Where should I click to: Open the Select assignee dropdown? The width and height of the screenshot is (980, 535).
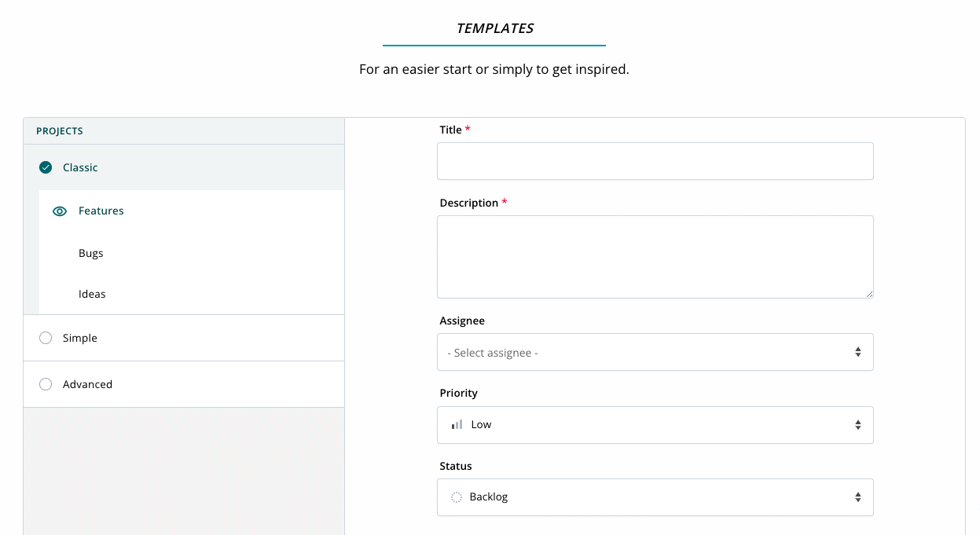coord(654,353)
